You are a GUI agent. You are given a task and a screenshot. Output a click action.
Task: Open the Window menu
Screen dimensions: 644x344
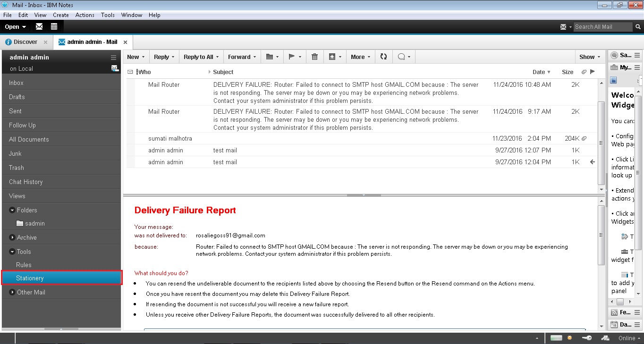click(132, 15)
